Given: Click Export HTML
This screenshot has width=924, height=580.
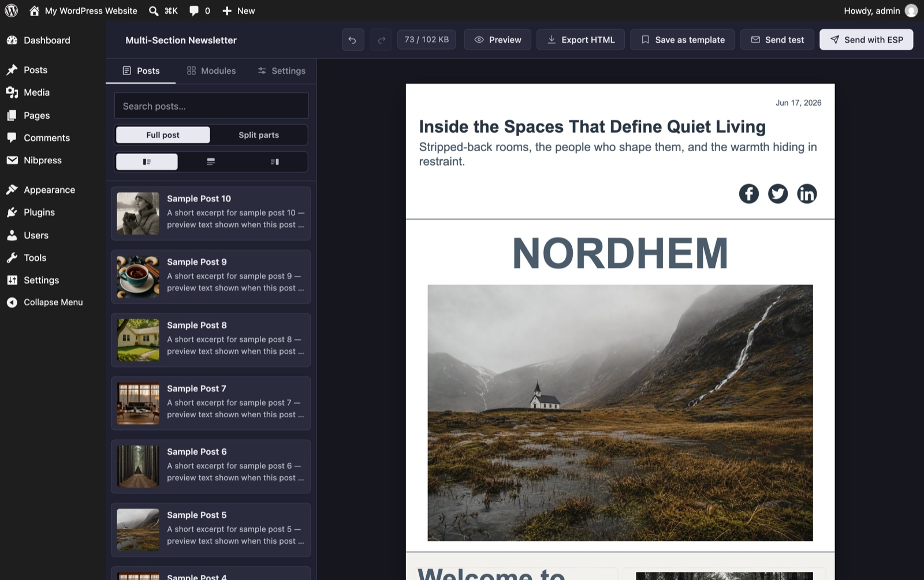Looking at the screenshot, I should tap(580, 40).
